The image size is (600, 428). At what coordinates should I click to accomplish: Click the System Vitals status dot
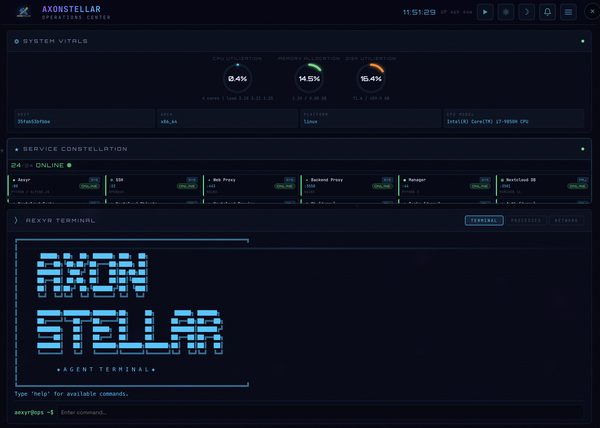[582, 41]
